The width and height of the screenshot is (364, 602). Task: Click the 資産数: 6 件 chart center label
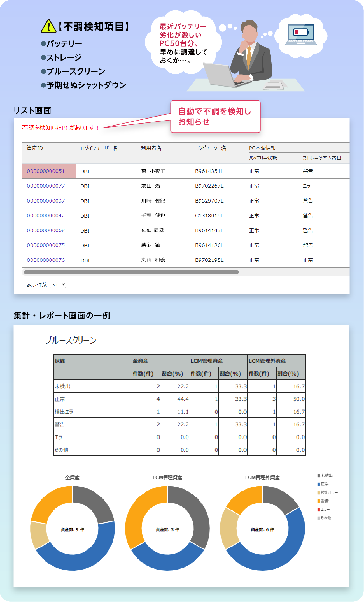262,529
